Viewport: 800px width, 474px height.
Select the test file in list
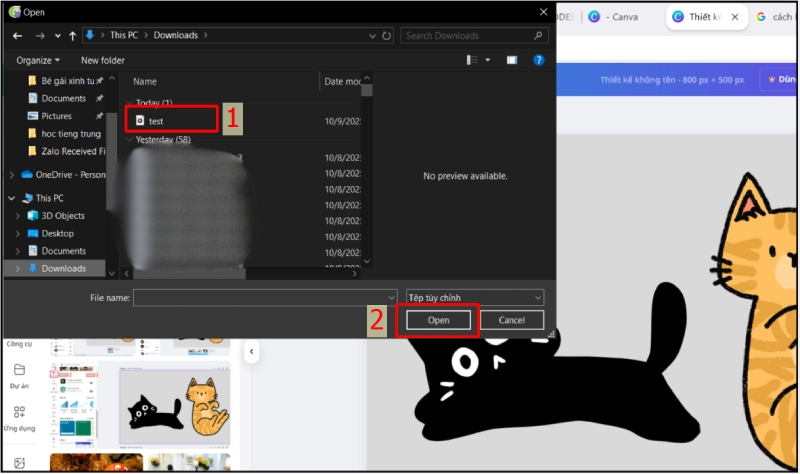[x=155, y=120]
